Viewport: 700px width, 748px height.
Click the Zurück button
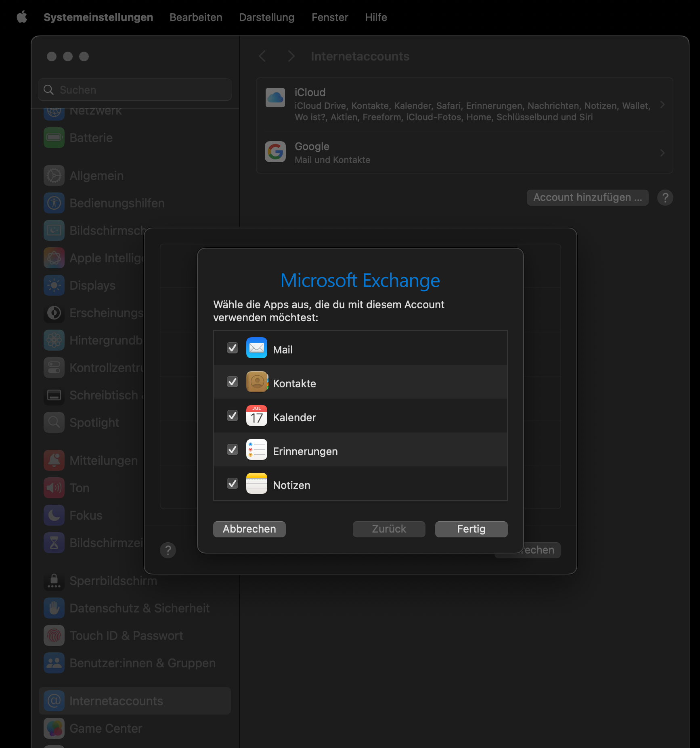point(389,529)
